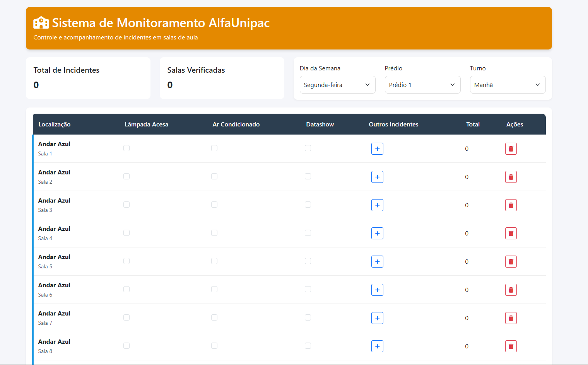The height and width of the screenshot is (365, 588).
Task: Remove Sala 5 using the trash icon
Action: point(511,262)
